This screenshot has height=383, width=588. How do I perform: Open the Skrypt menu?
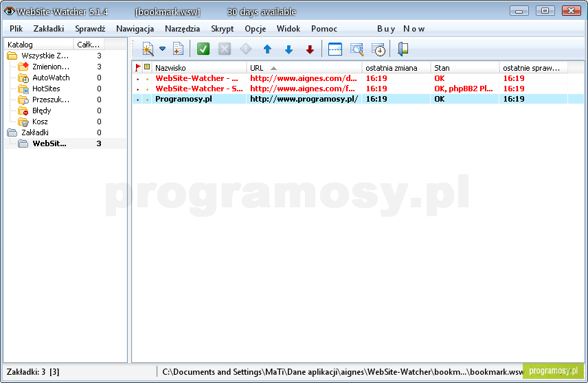pyautogui.click(x=223, y=29)
